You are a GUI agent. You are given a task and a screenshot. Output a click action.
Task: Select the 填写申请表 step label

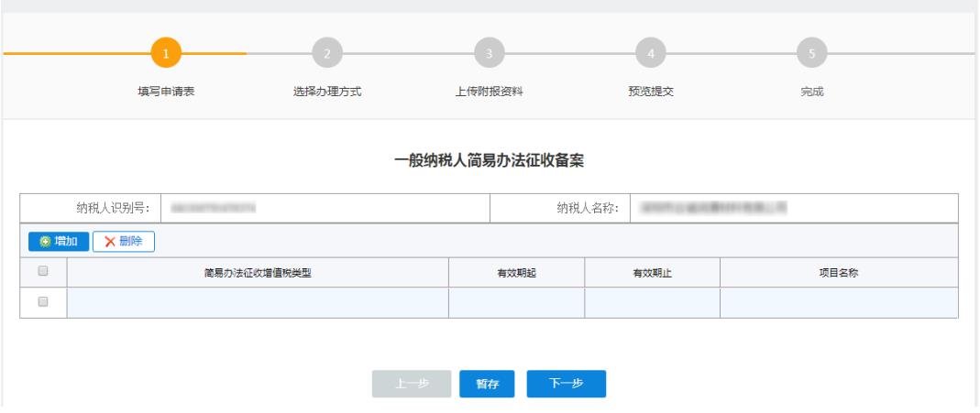pyautogui.click(x=165, y=90)
